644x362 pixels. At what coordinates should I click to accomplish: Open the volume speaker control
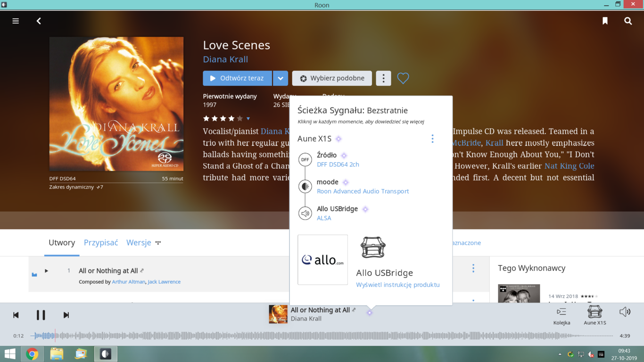click(625, 312)
